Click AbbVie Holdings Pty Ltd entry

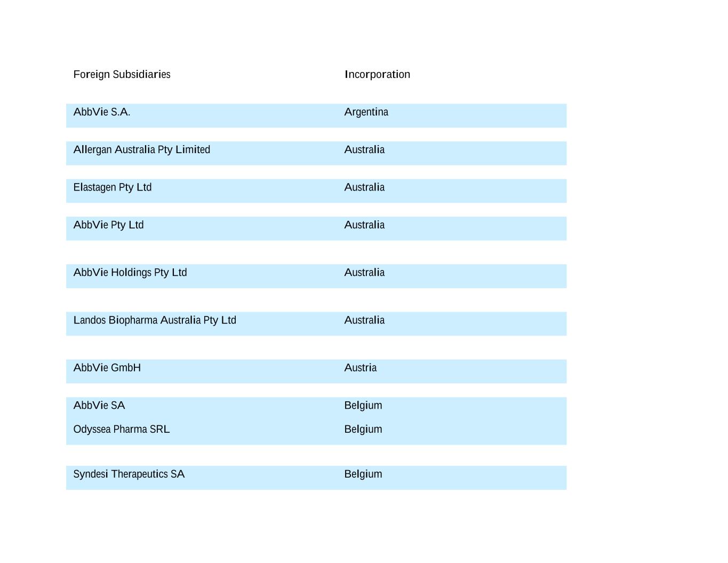point(130,273)
